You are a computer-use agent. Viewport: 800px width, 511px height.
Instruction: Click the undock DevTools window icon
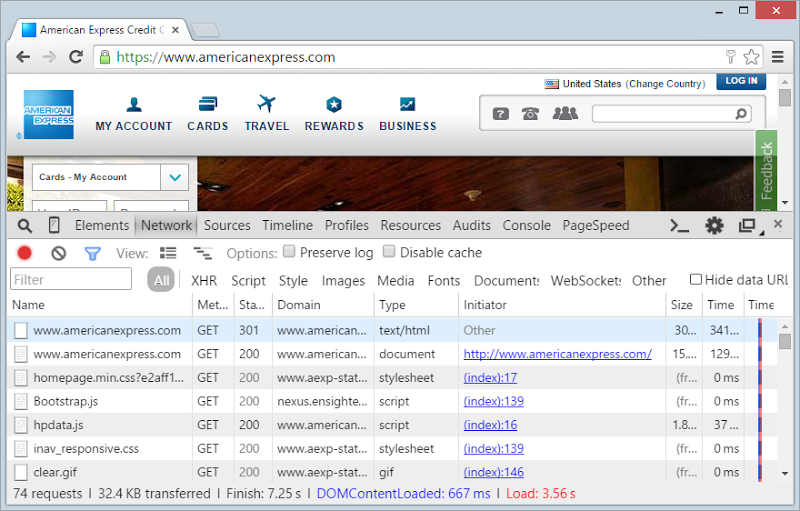pyautogui.click(x=747, y=225)
